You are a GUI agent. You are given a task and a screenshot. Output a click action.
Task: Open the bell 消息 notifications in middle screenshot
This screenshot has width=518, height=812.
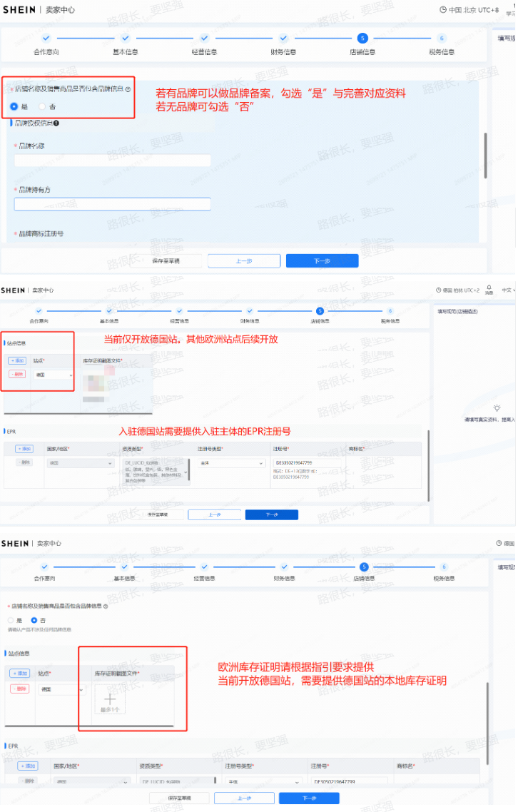click(489, 290)
